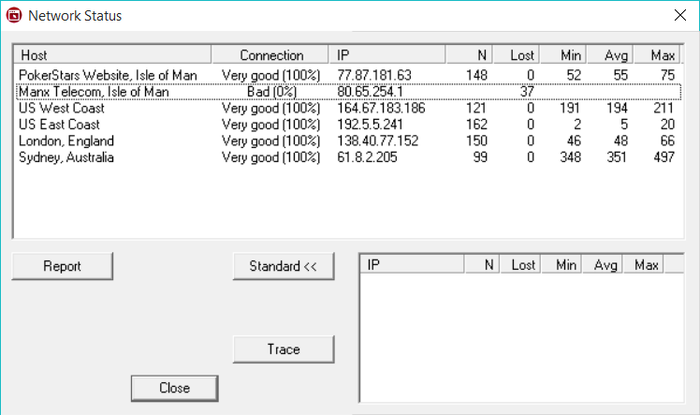Click the Min header in host table
The width and height of the screenshot is (700, 415).
click(563, 55)
